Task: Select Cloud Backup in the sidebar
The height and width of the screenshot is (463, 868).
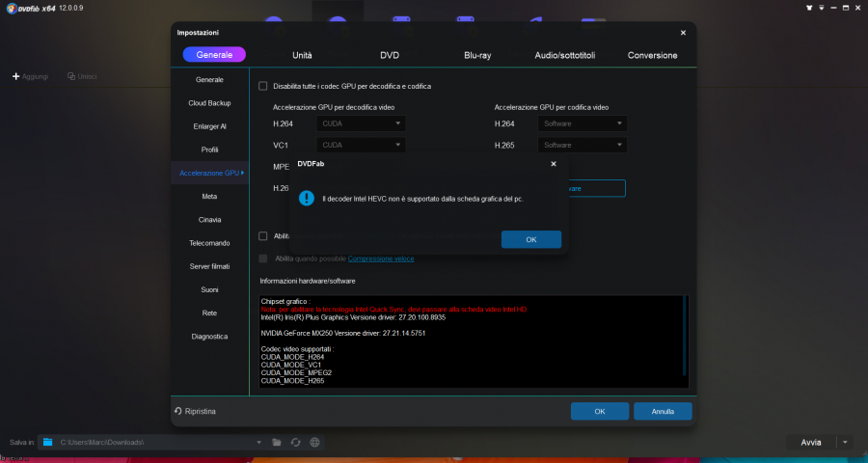Action: pyautogui.click(x=210, y=103)
